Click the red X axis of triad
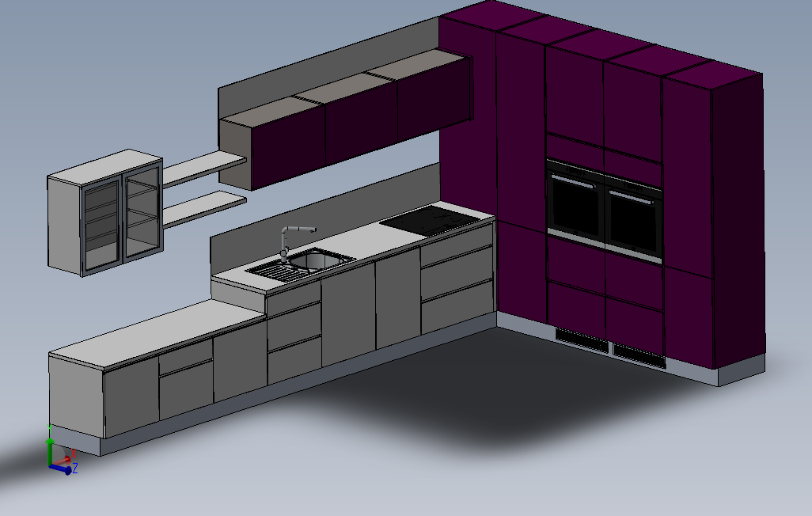812x516 pixels. (x=63, y=461)
